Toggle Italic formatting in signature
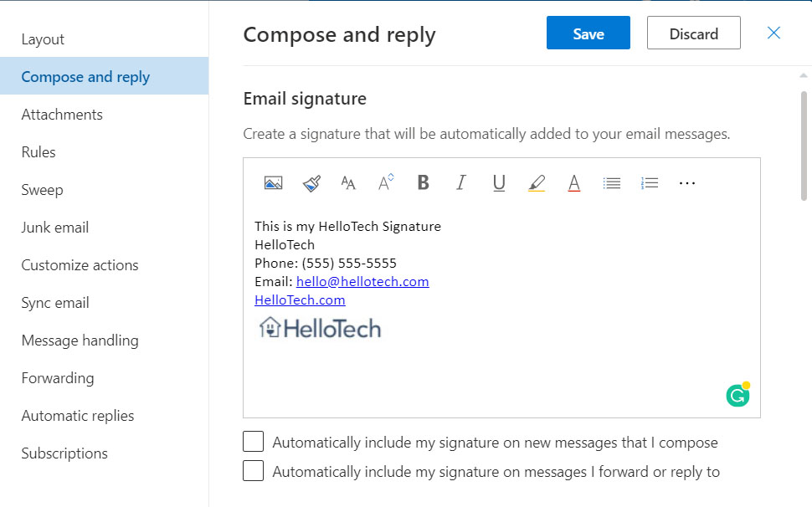Image resolution: width=812 pixels, height=507 pixels. (x=460, y=183)
